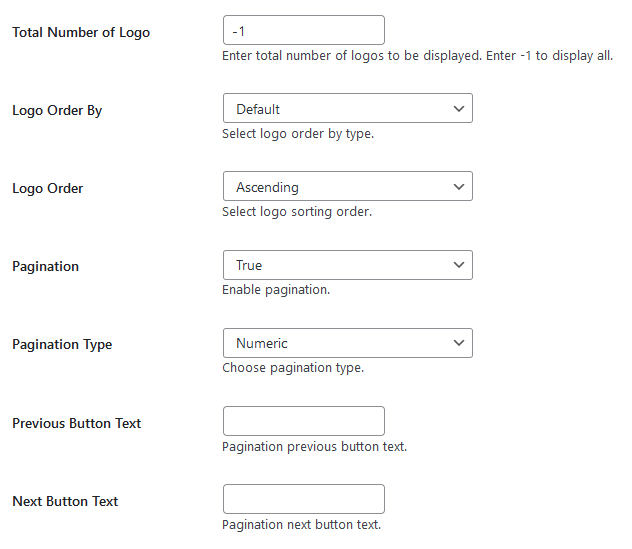
Task: Expand the Pagination Type Numeric dropdown
Action: 347,343
